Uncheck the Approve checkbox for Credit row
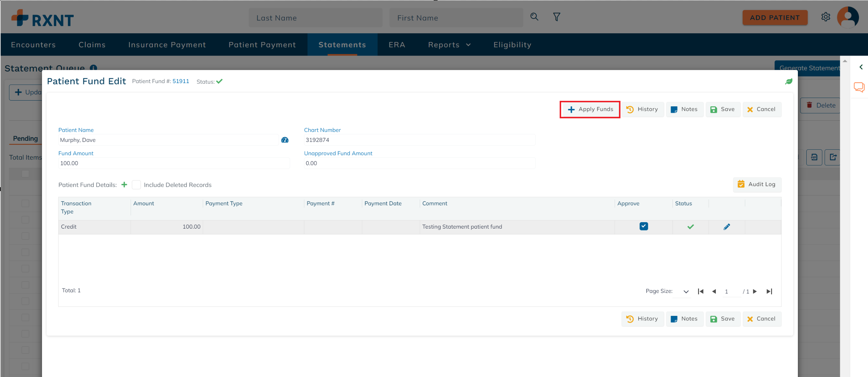Image resolution: width=868 pixels, height=377 pixels. (644, 226)
